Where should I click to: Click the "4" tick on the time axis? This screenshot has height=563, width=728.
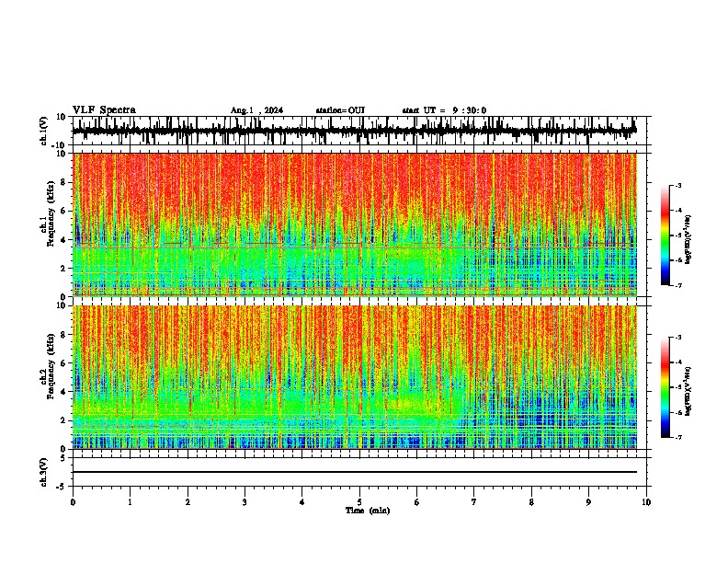pyautogui.click(x=302, y=502)
